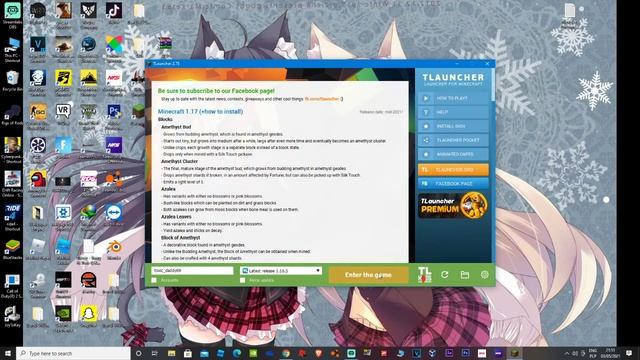Open INSTALL SKIN in TLauncher sidebar
This screenshot has height=360, width=640.
453,126
